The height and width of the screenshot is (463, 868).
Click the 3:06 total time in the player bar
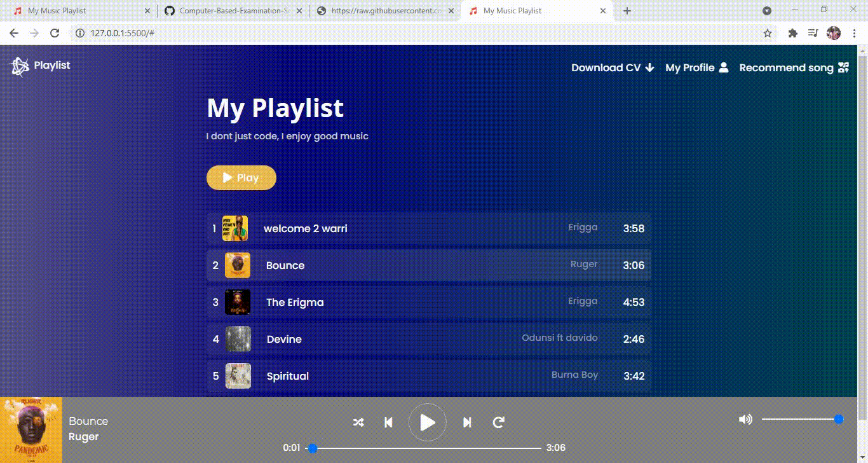[556, 448]
